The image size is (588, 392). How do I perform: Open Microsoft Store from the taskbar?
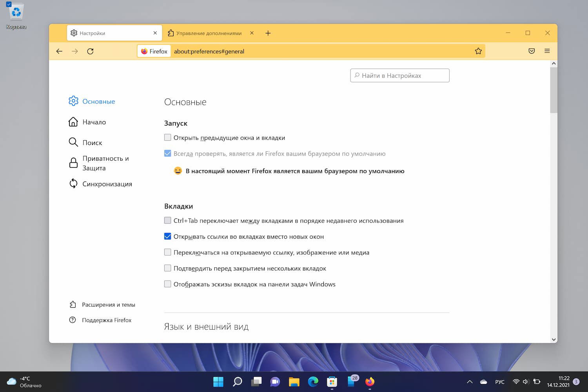(332, 381)
